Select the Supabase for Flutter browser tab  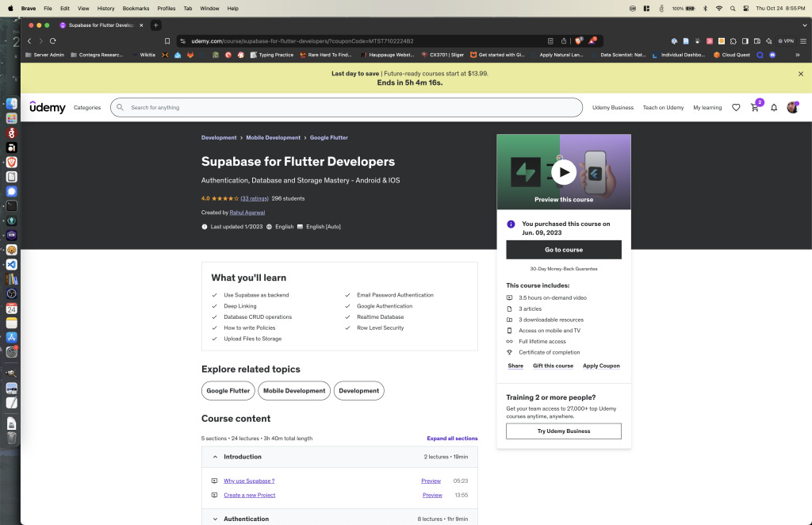click(101, 25)
